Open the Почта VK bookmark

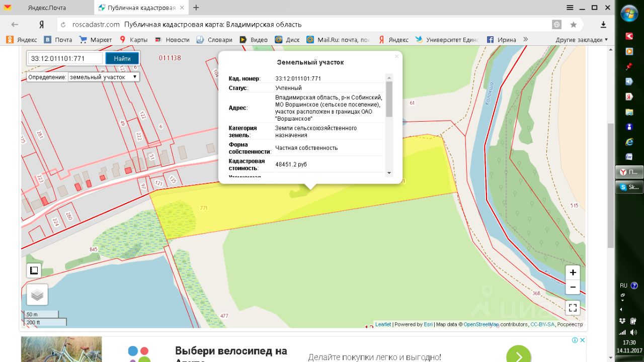(x=58, y=40)
